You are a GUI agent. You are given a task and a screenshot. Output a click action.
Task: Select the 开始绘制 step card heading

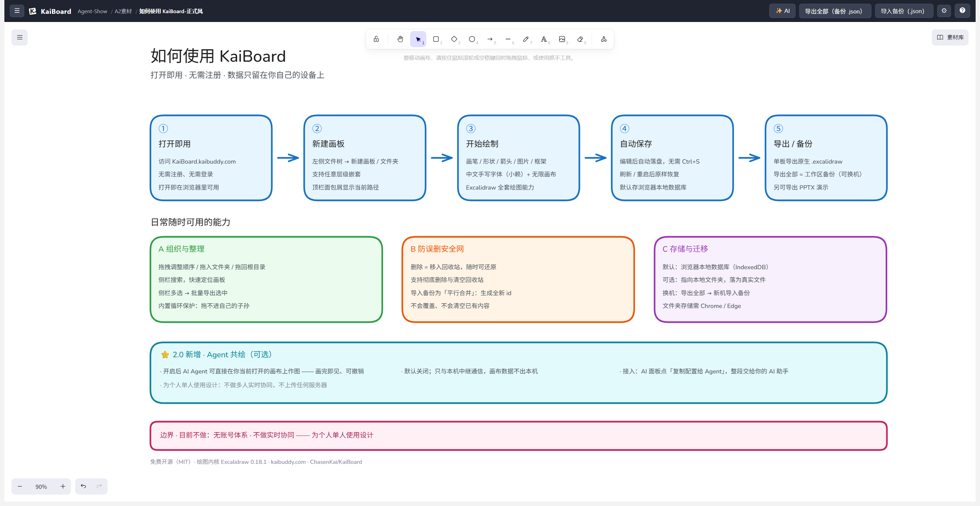(x=482, y=144)
